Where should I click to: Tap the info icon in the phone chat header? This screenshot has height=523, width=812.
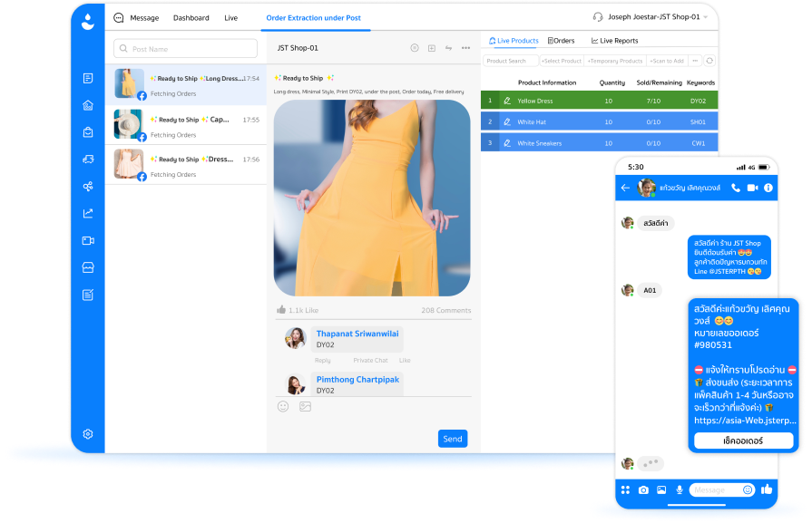point(768,188)
